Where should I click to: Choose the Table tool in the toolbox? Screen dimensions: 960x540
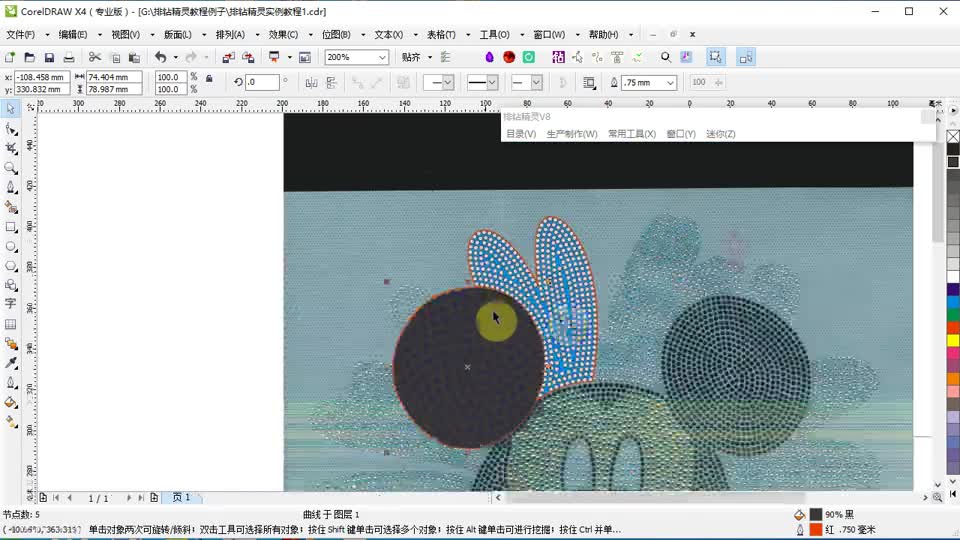[x=11, y=324]
